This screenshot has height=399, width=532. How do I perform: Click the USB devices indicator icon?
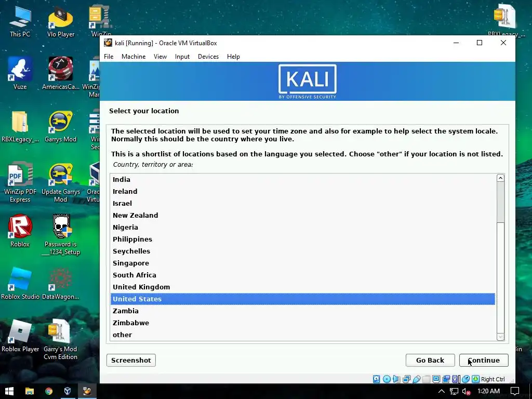(416, 379)
